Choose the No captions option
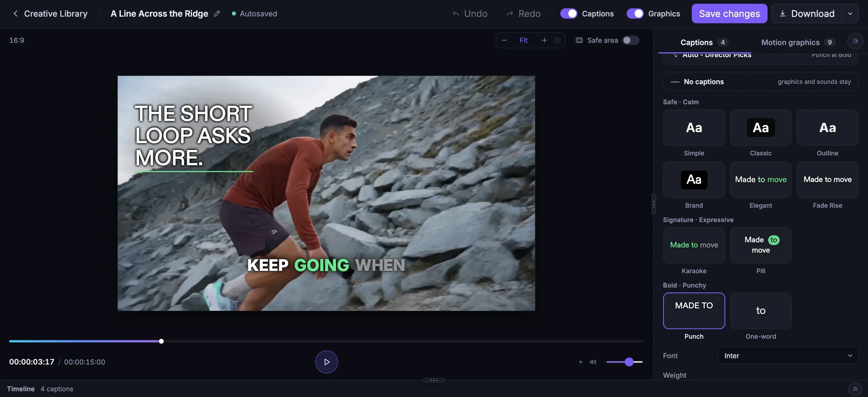Image resolution: width=868 pixels, height=397 pixels. point(761,82)
